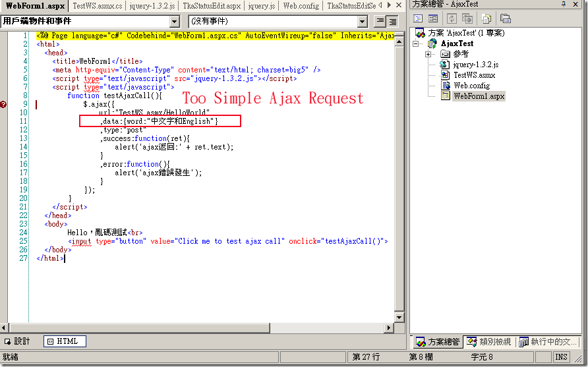Viewport: 588px width, 367px height.
Task: Click the INS indicator in status bar
Action: 562,356
